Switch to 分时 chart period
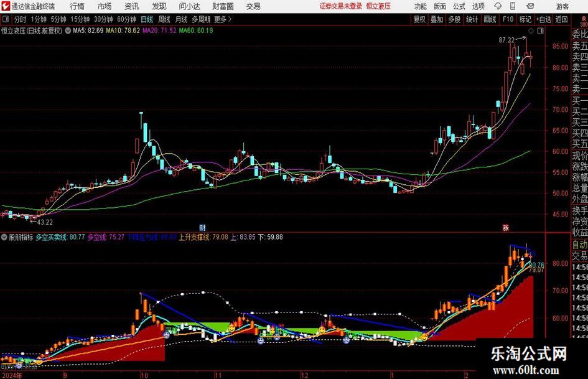The image size is (588, 379). point(21,19)
